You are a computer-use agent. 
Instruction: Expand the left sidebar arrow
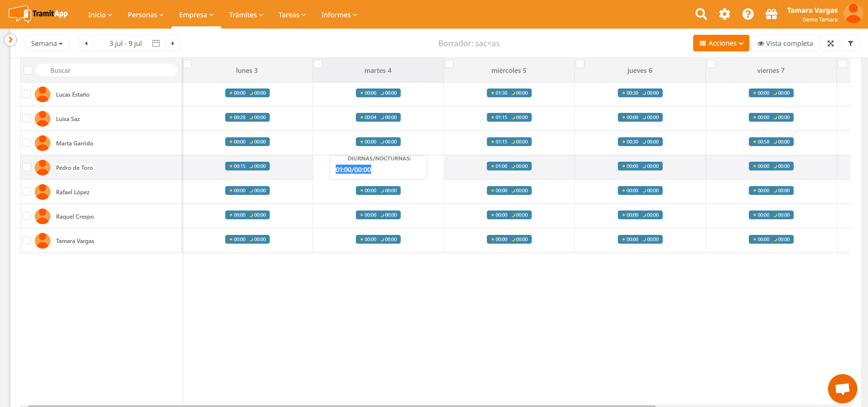coord(10,40)
